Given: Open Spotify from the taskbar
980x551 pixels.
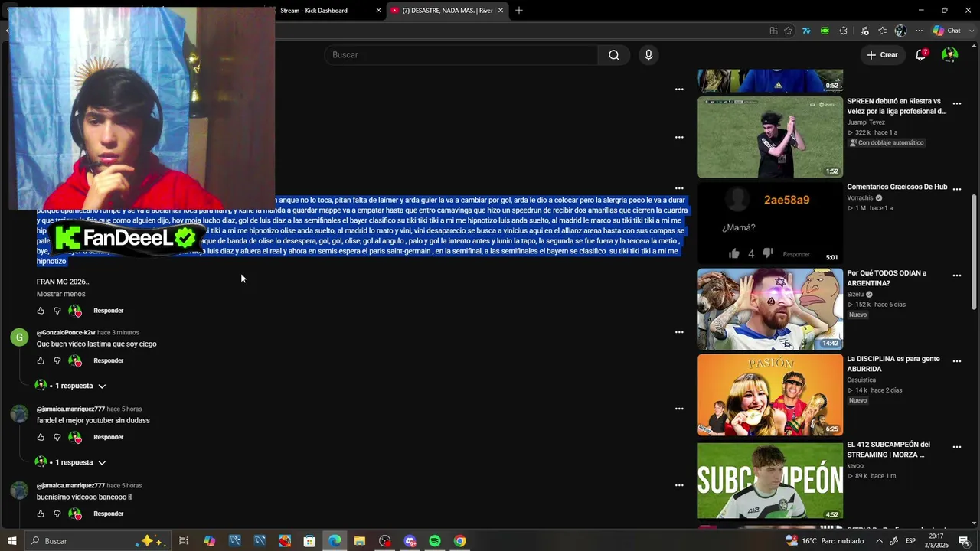Looking at the screenshot, I should tap(435, 541).
